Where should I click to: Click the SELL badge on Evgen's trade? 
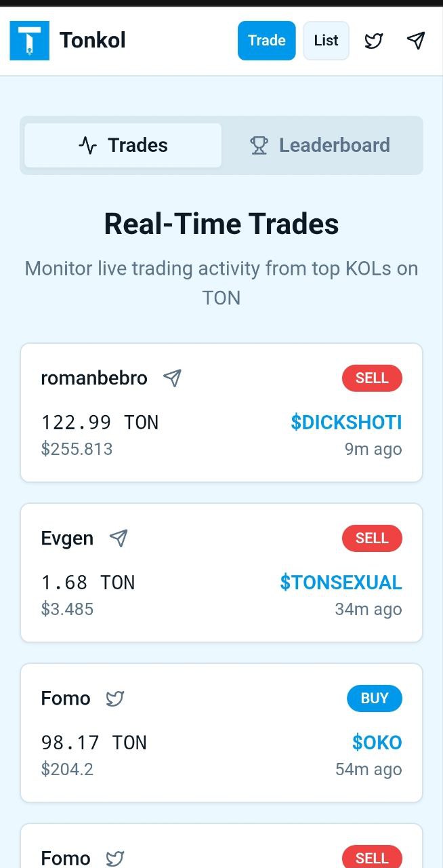pos(372,538)
